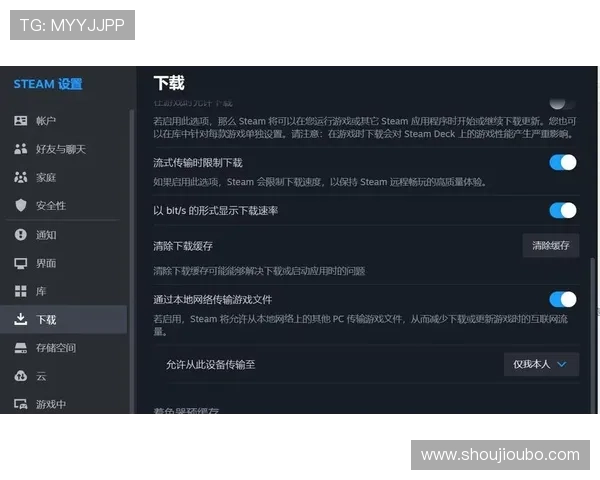Open the 库 settings section
The image size is (600, 480).
click(64, 291)
